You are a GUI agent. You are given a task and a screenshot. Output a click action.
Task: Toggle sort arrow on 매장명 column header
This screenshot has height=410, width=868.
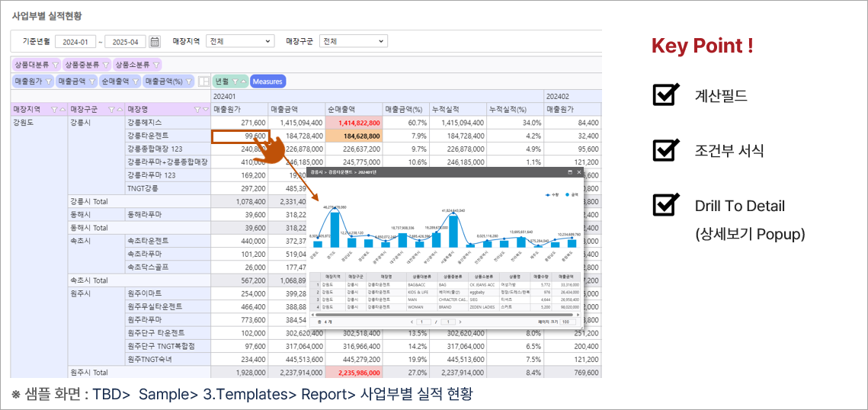coord(205,109)
